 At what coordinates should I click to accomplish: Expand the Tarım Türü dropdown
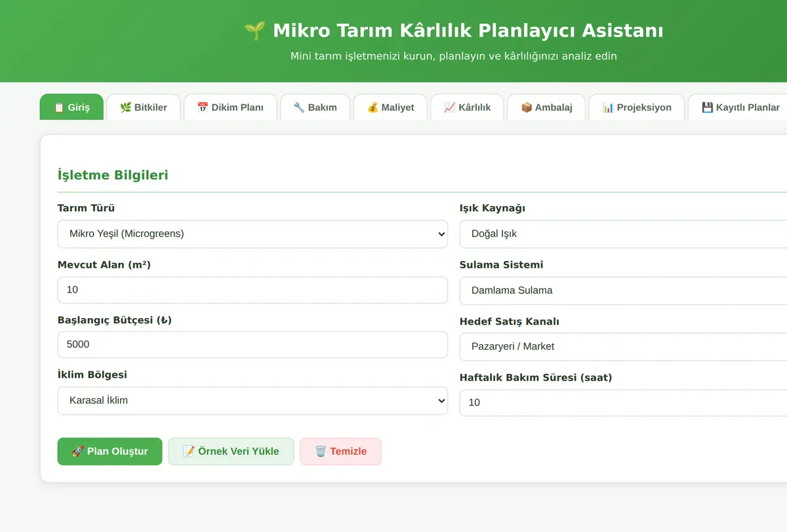pos(252,234)
